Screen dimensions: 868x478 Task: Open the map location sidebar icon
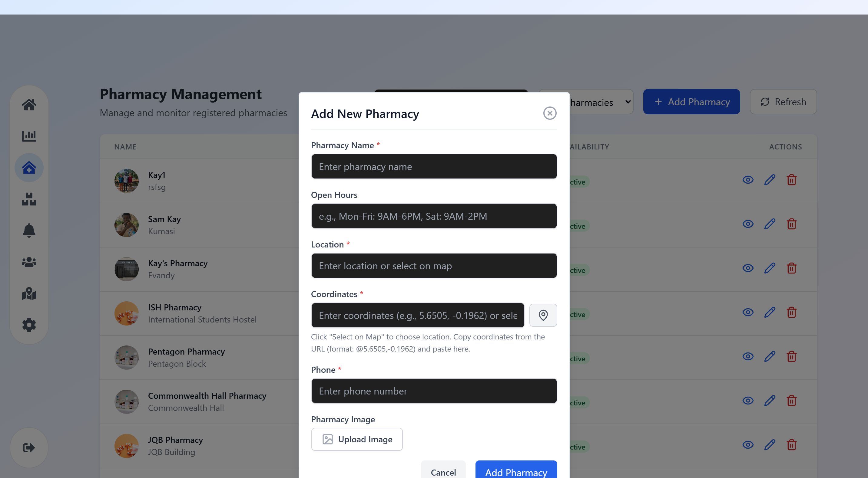pyautogui.click(x=29, y=293)
